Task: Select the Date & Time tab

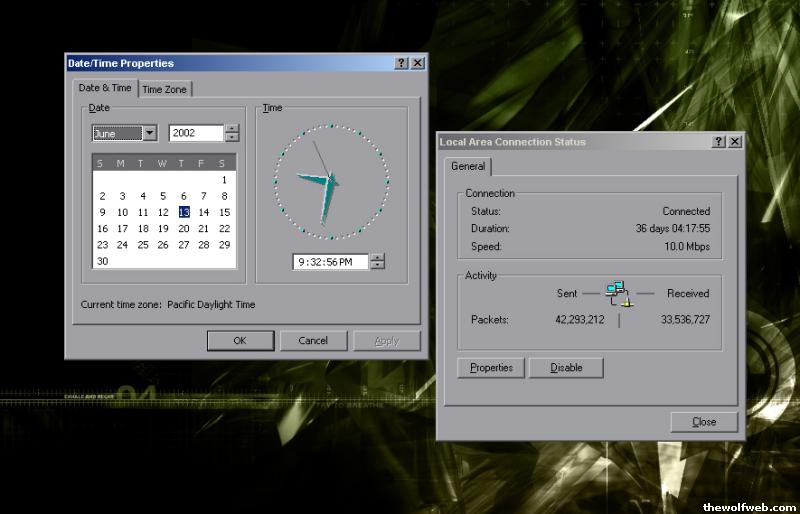Action: 105,88
